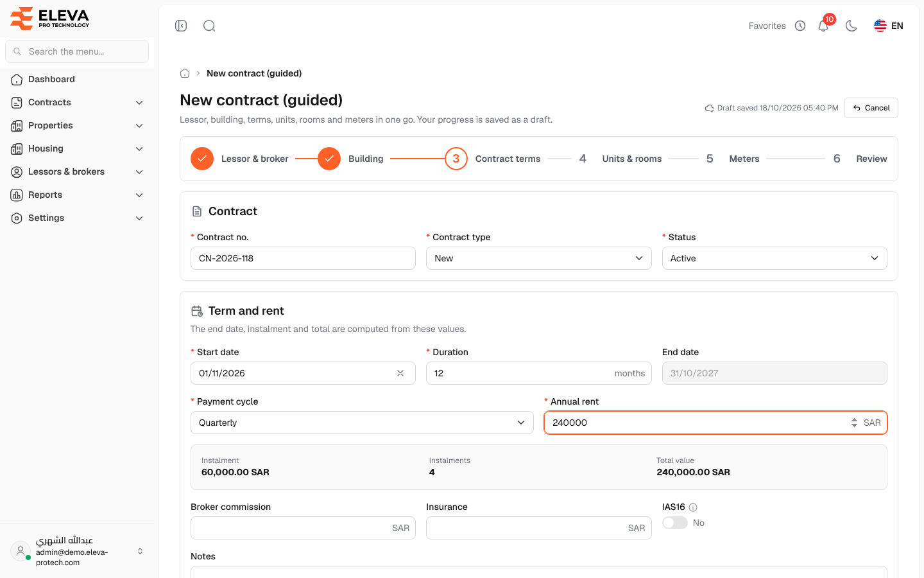
Task: Click the Duration months field
Action: click(539, 373)
